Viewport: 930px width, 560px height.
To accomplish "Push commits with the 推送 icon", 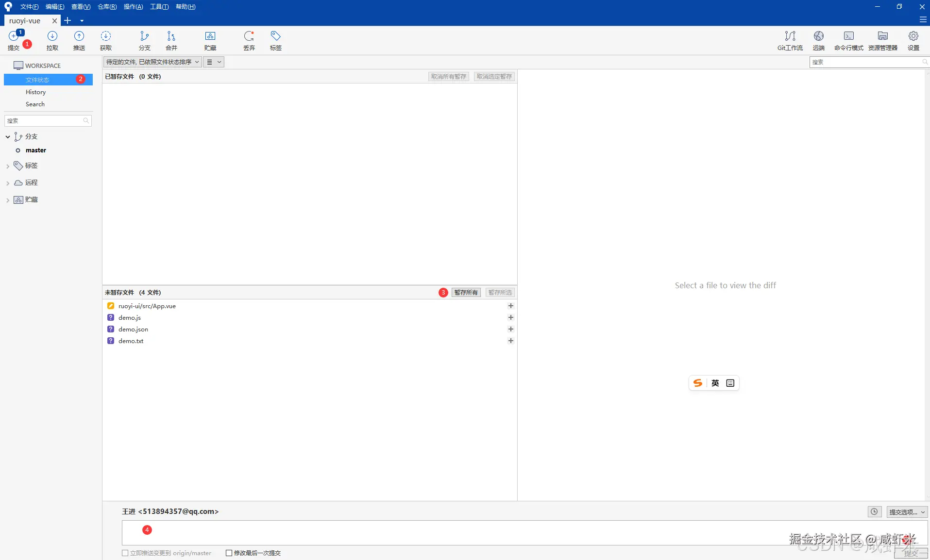I will tap(79, 40).
